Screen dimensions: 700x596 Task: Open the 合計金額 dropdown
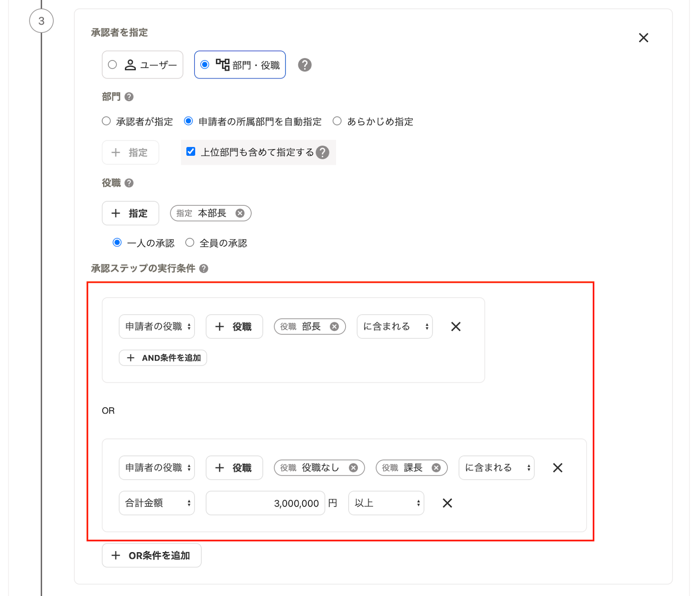[157, 503]
